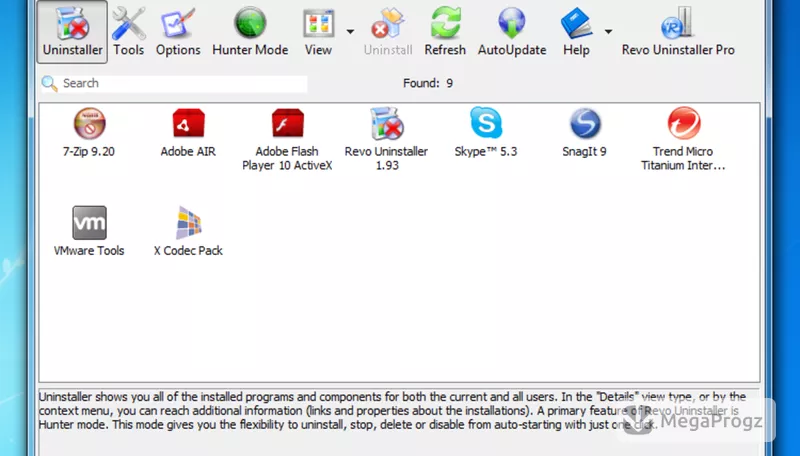Select the X Codec Pack icon
This screenshot has width=800, height=456.
pos(189,222)
